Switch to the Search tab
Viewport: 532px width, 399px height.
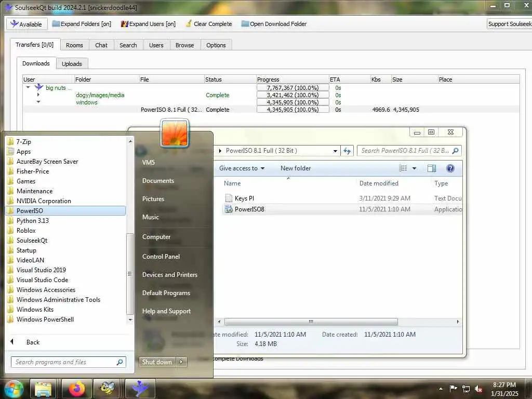click(x=128, y=45)
